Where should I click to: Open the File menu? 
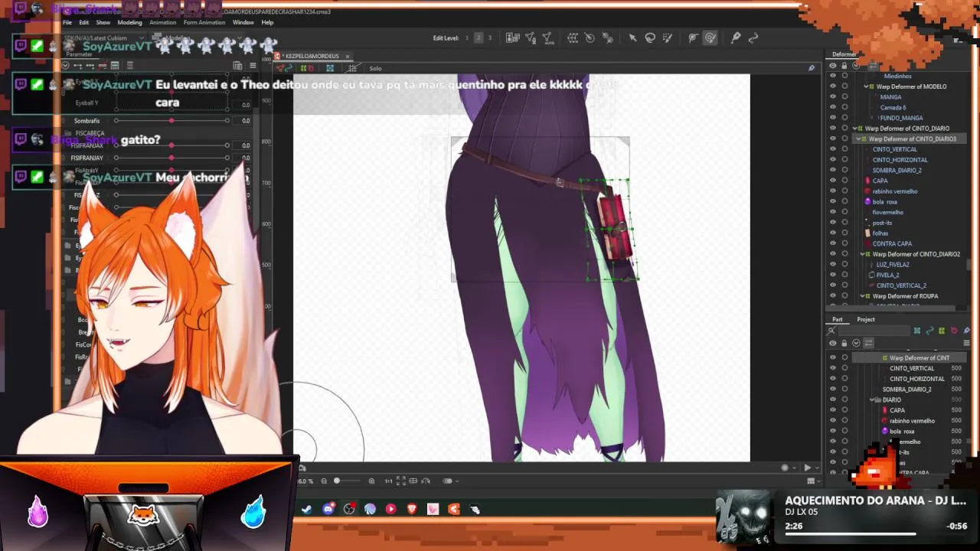(x=67, y=22)
